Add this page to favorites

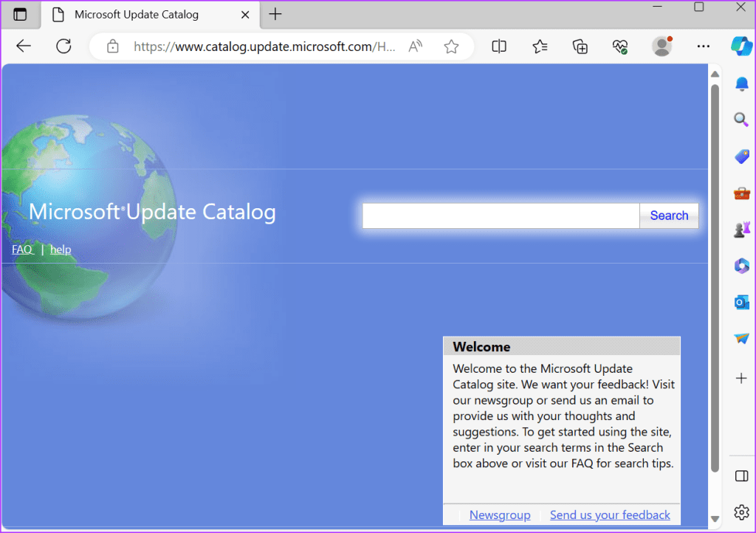(451, 46)
